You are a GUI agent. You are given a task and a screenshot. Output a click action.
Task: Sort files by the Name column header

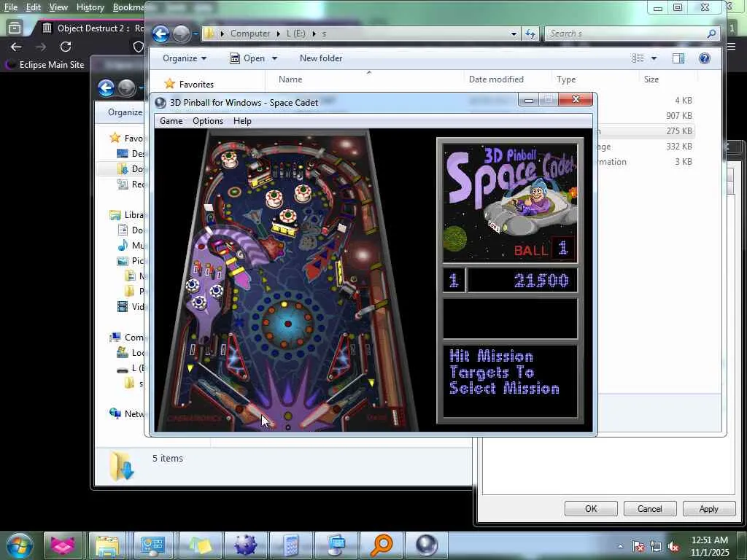coord(290,79)
